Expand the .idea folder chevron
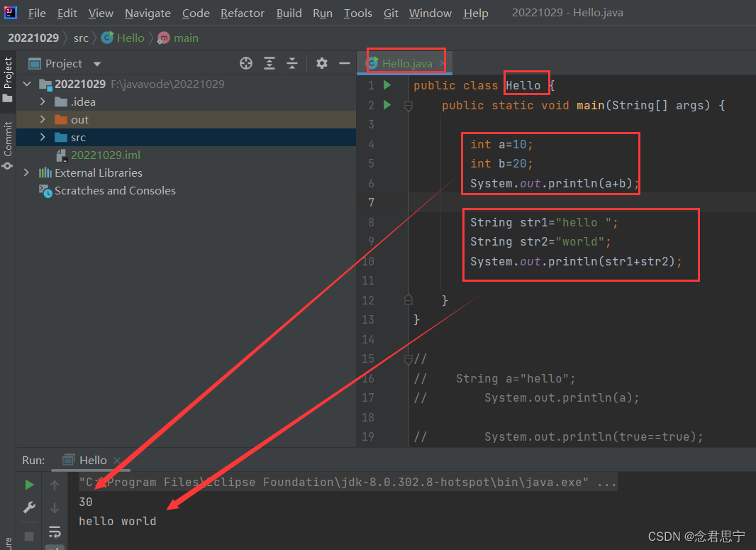This screenshot has height=550, width=756. (x=41, y=101)
